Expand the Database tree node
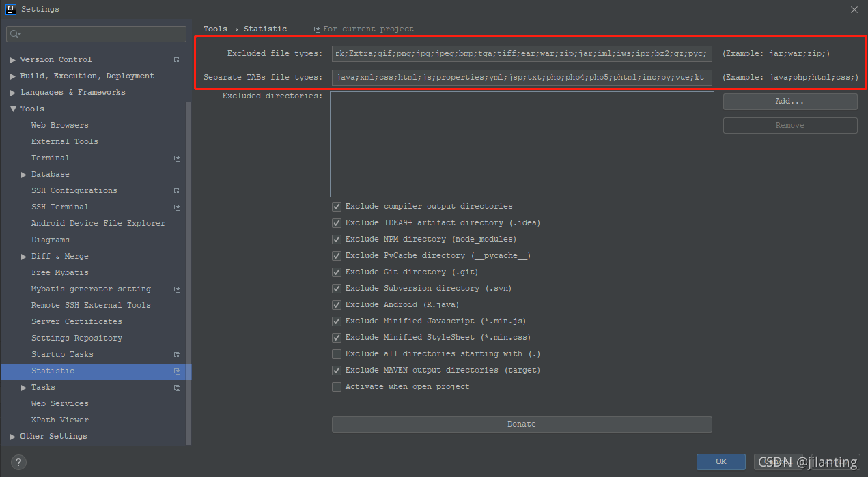 [25, 175]
